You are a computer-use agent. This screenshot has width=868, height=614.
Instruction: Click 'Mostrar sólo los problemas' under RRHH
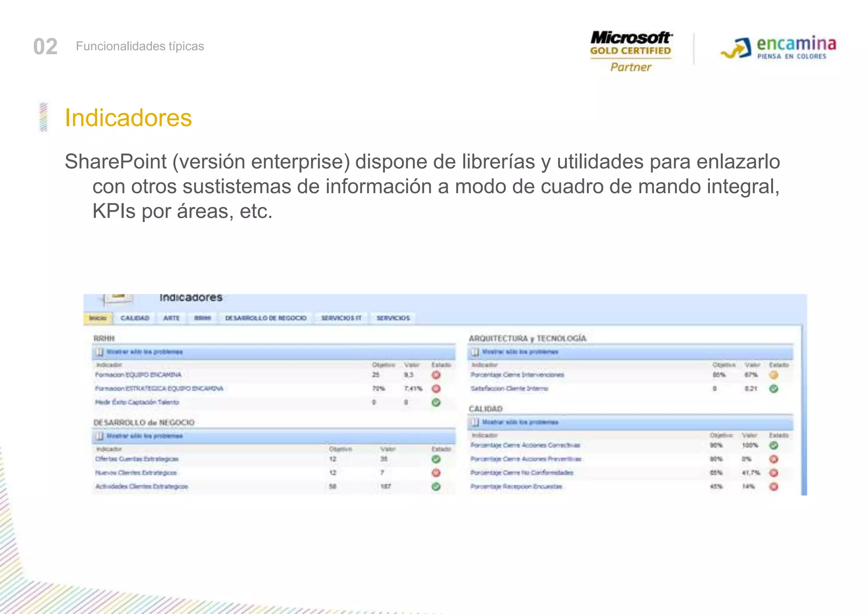[145, 352]
